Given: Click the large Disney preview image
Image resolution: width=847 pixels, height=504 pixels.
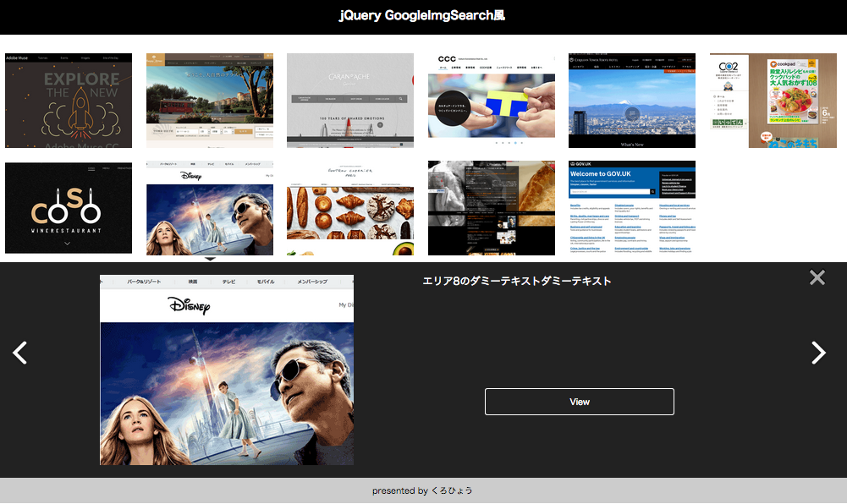Looking at the screenshot, I should pyautogui.click(x=227, y=370).
